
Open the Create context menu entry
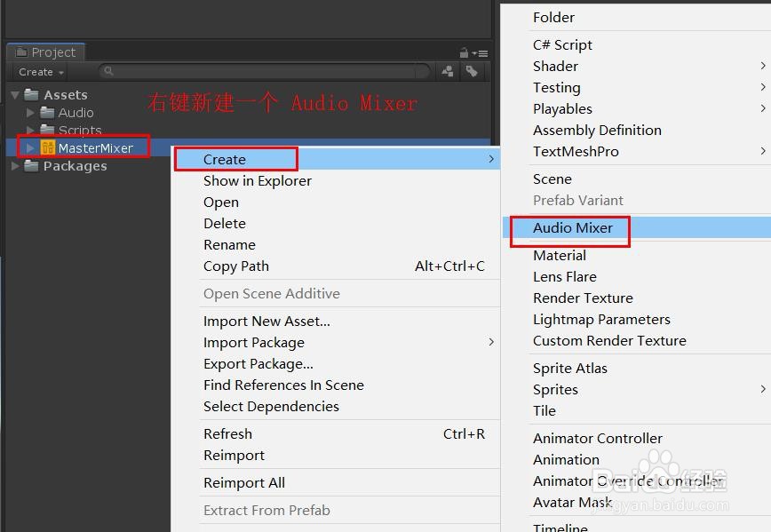coord(337,159)
